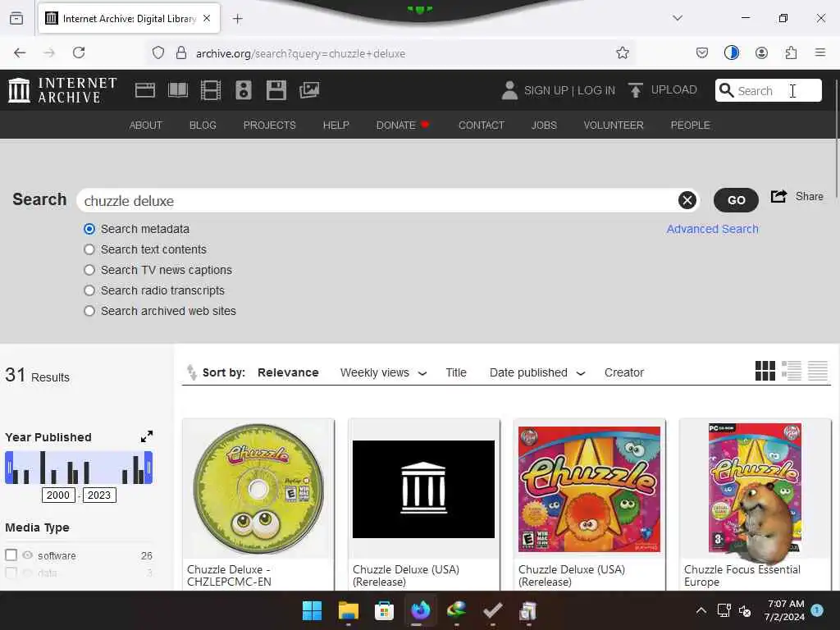Click SIGN UP link
Screen dimensions: 840x630
click(546, 90)
